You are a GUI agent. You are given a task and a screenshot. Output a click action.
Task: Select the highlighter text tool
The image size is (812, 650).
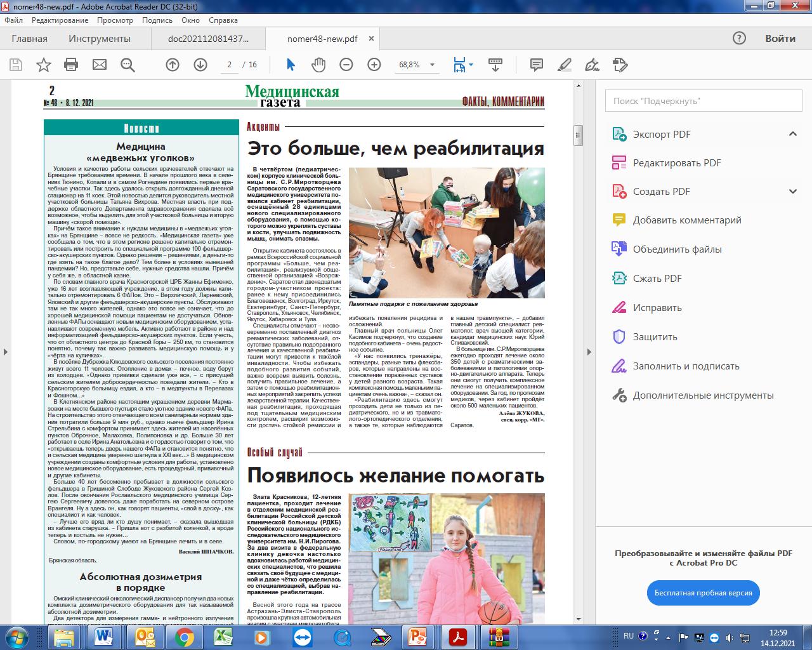click(x=564, y=65)
